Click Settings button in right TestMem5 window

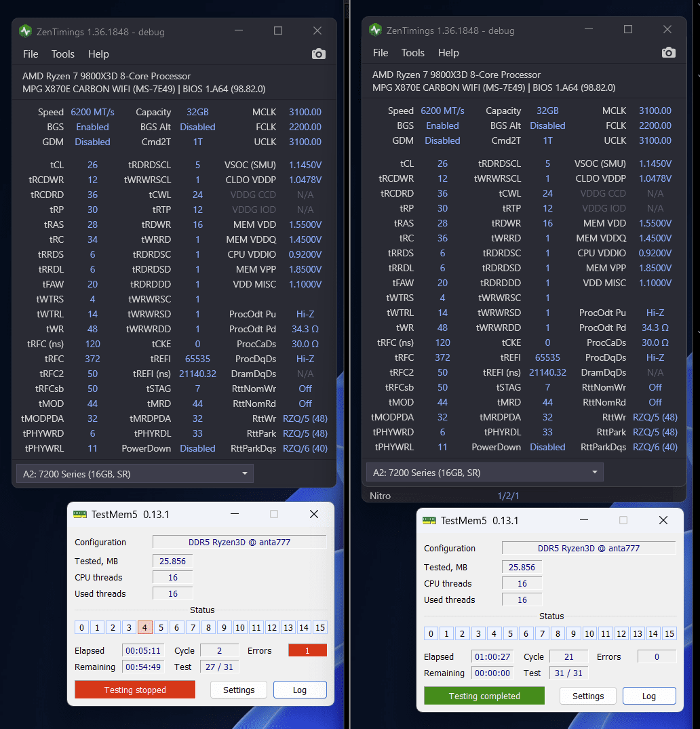588,696
